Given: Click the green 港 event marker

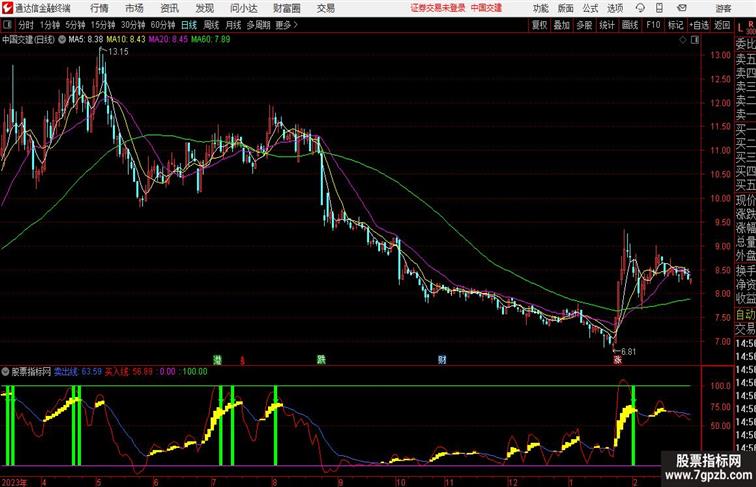Looking at the screenshot, I should (x=217, y=360).
